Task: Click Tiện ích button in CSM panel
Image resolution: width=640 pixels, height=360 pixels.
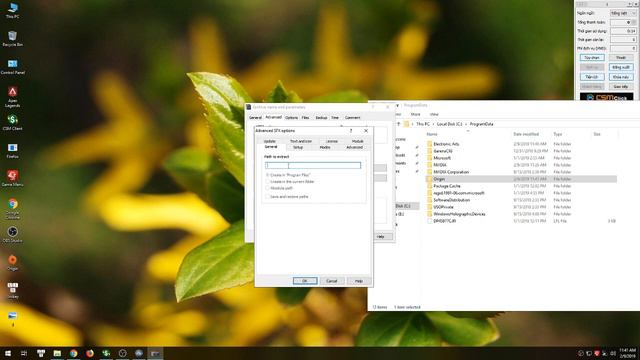Action: tap(592, 77)
